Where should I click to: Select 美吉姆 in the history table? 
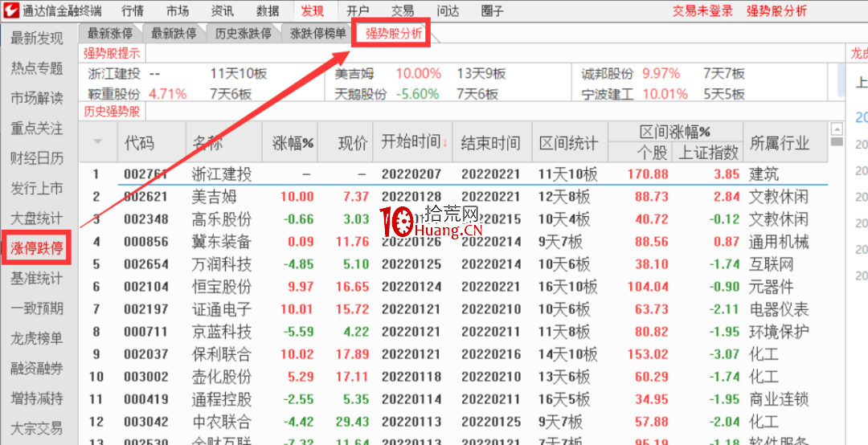[x=453, y=197]
